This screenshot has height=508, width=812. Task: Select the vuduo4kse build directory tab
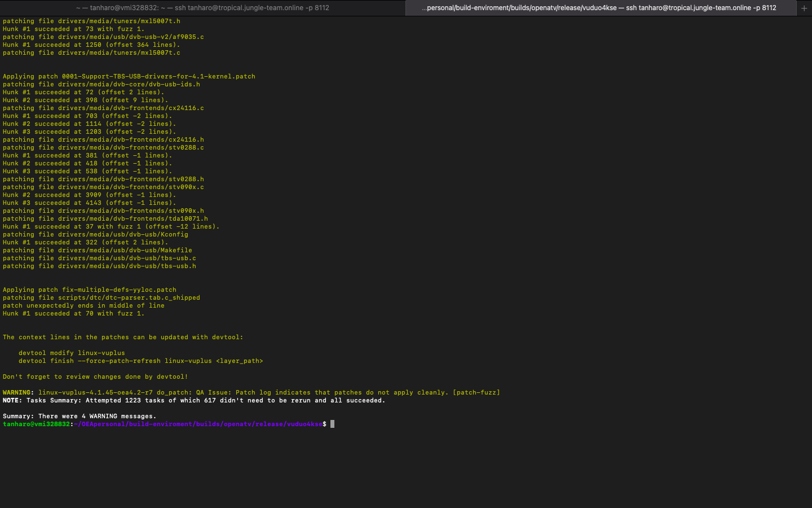coord(599,8)
